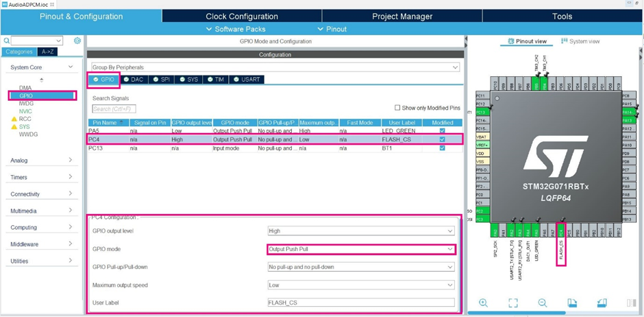Rotate the chip clockwise with the rotate icon
Screen dimensions: 644x317
click(572, 303)
